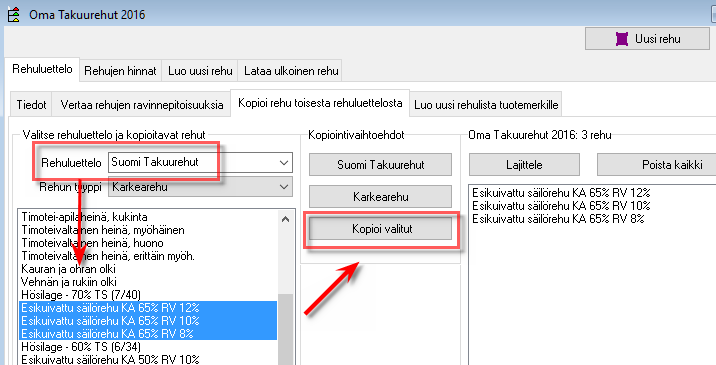Select Timotei-apilaheinä, kukinta in list
Screen dimensions: 716x365
(148, 217)
